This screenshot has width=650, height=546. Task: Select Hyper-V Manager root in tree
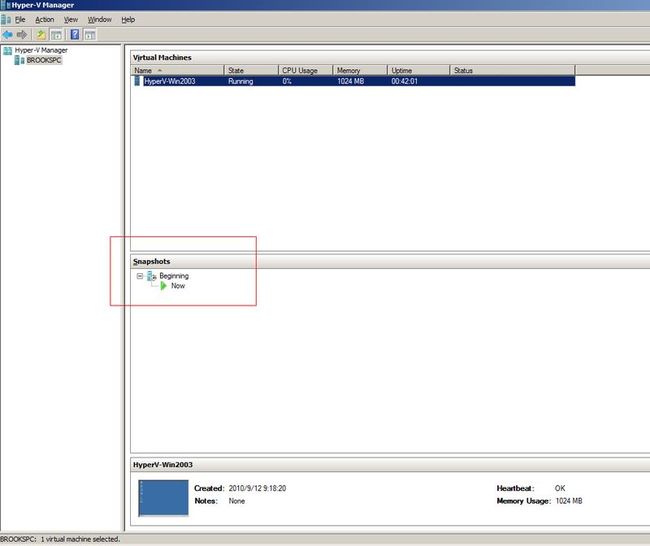point(41,51)
